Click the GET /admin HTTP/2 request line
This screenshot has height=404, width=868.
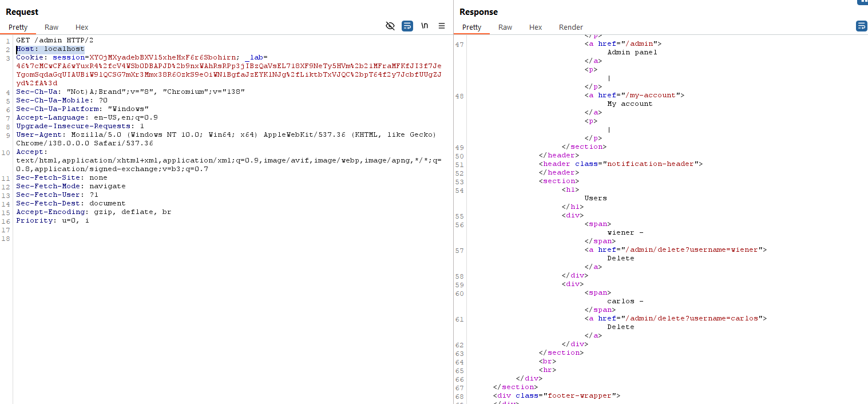tap(54, 41)
